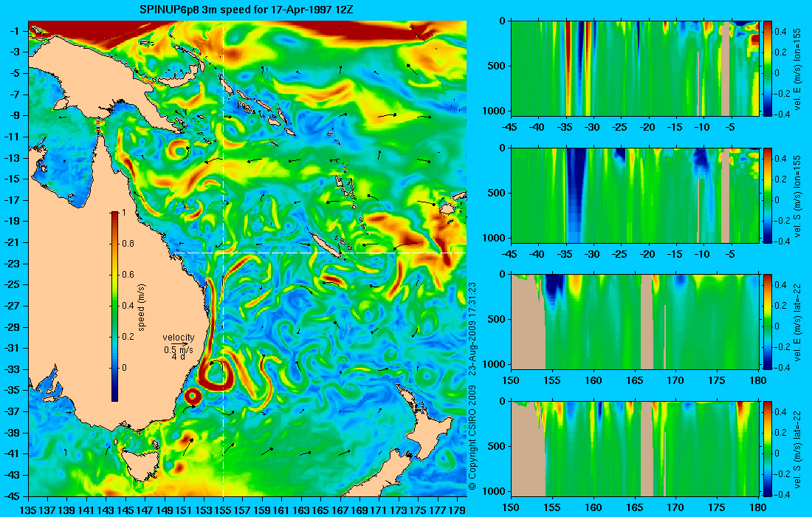Click the '23-Aug-2009 17:31:23' timestamp
Image resolution: width=812 pixels, height=517 pixels.
click(472, 329)
